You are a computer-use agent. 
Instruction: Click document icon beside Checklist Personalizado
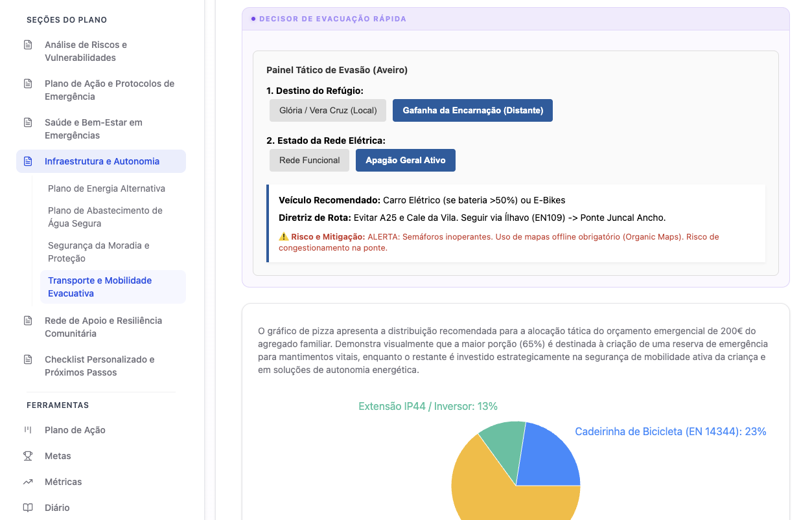click(x=28, y=359)
